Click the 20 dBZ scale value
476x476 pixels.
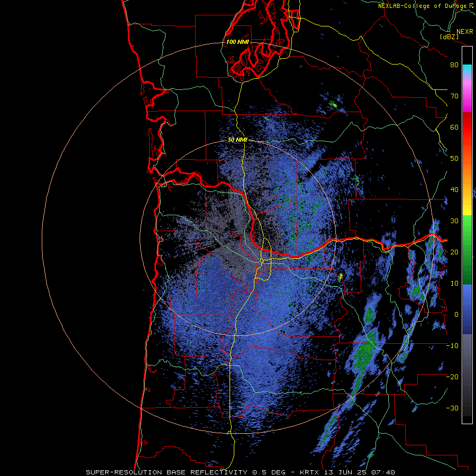pos(454,252)
